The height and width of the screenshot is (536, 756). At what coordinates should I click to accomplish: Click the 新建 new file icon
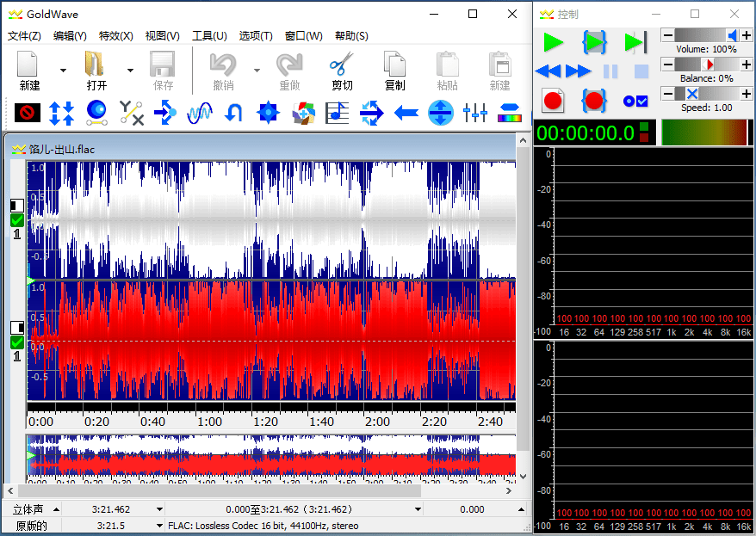click(x=28, y=64)
